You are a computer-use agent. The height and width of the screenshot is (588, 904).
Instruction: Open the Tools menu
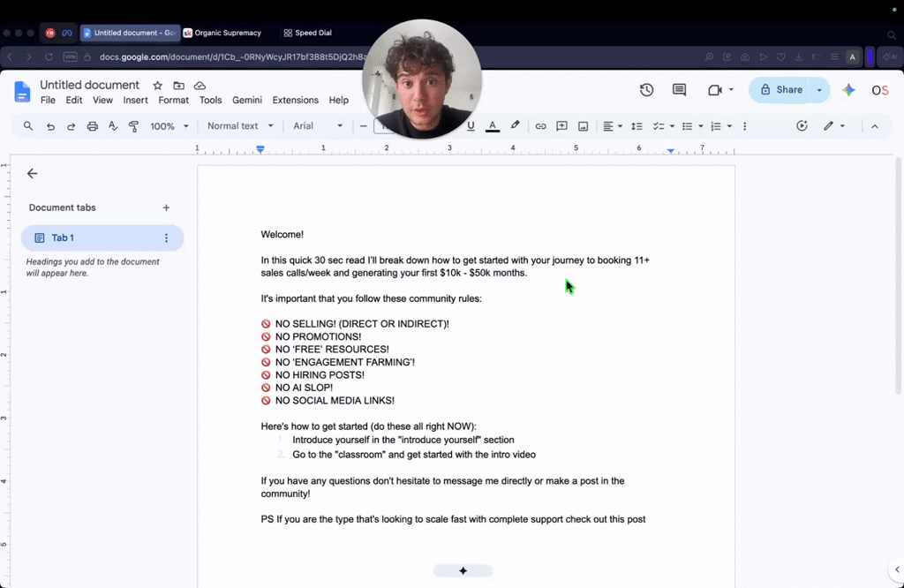click(210, 101)
